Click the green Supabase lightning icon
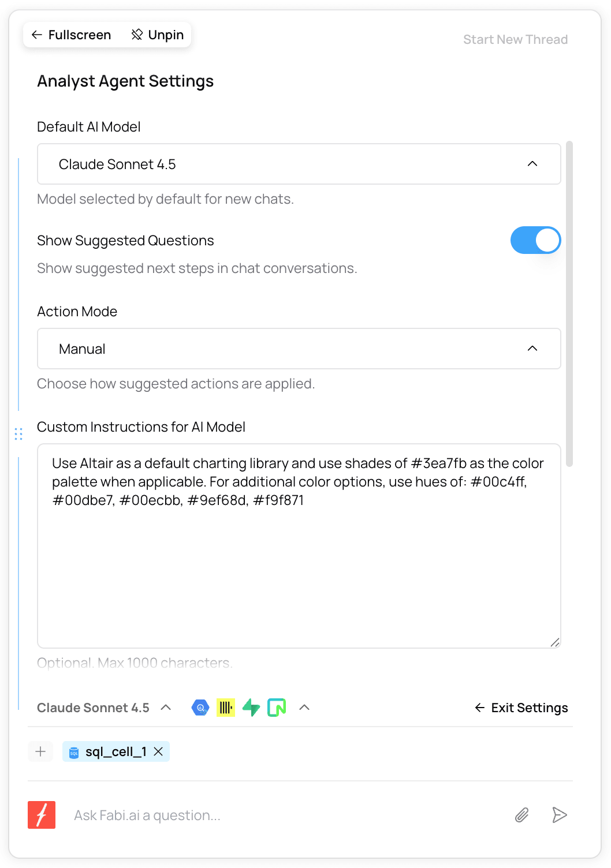 pyautogui.click(x=251, y=708)
